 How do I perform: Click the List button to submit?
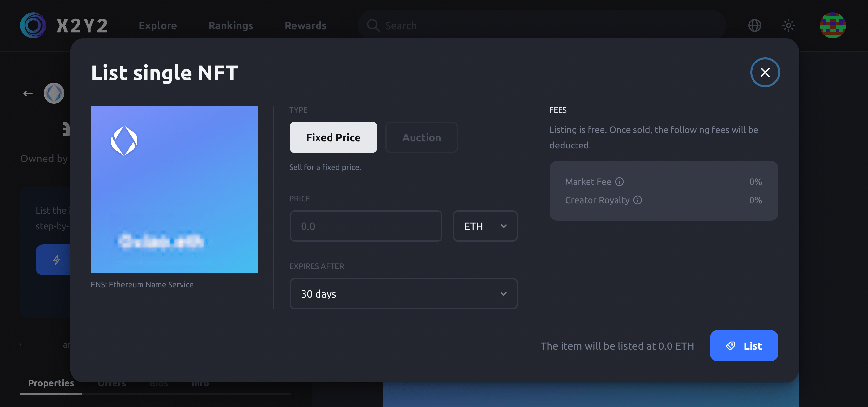click(x=743, y=345)
